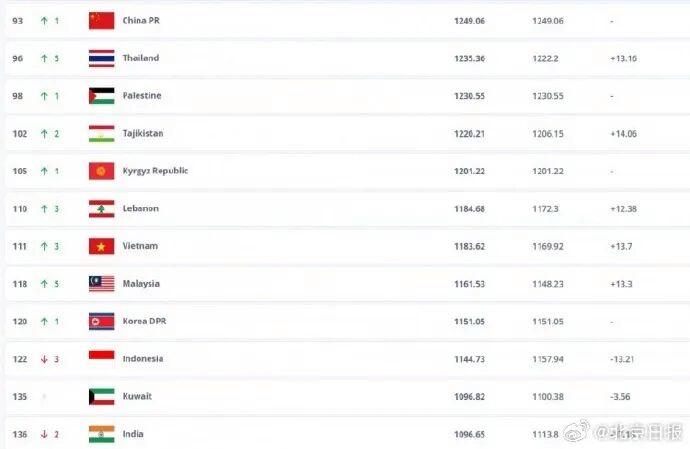Click Indonesia's red down arrow

click(x=44, y=358)
